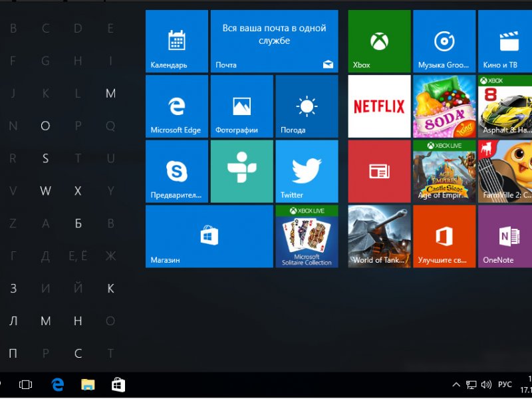Open the Календарь tile
532x399 pixels.
177,41
